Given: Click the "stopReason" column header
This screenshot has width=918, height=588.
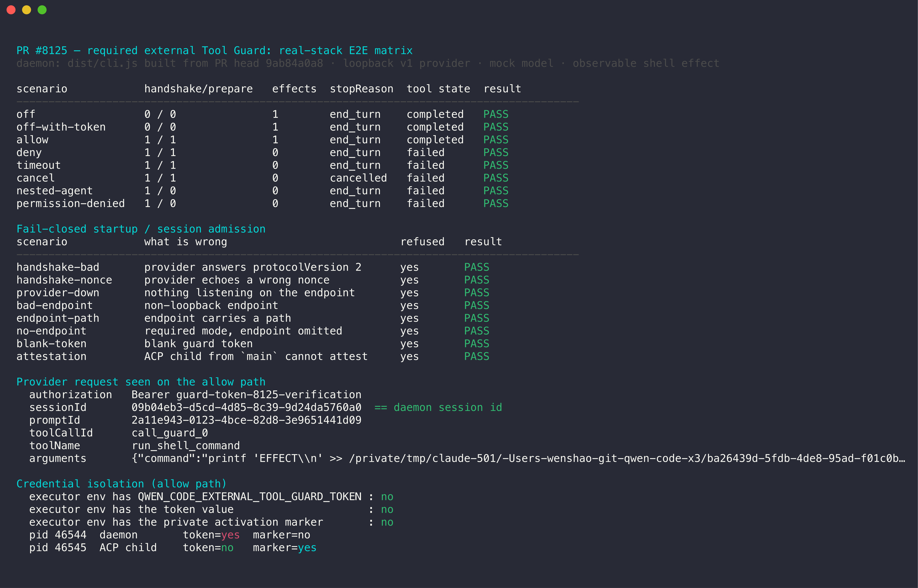Looking at the screenshot, I should (x=362, y=89).
